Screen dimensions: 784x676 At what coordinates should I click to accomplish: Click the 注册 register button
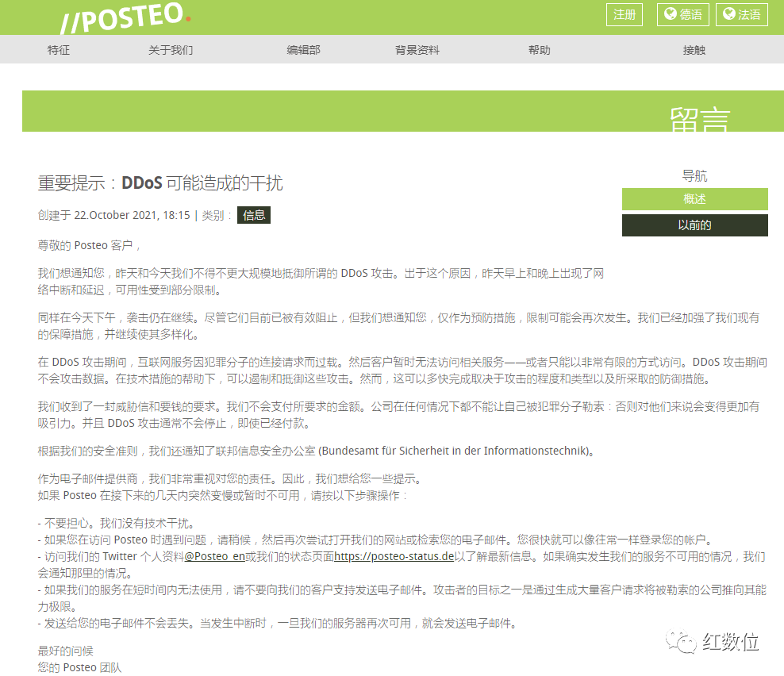coord(624,14)
